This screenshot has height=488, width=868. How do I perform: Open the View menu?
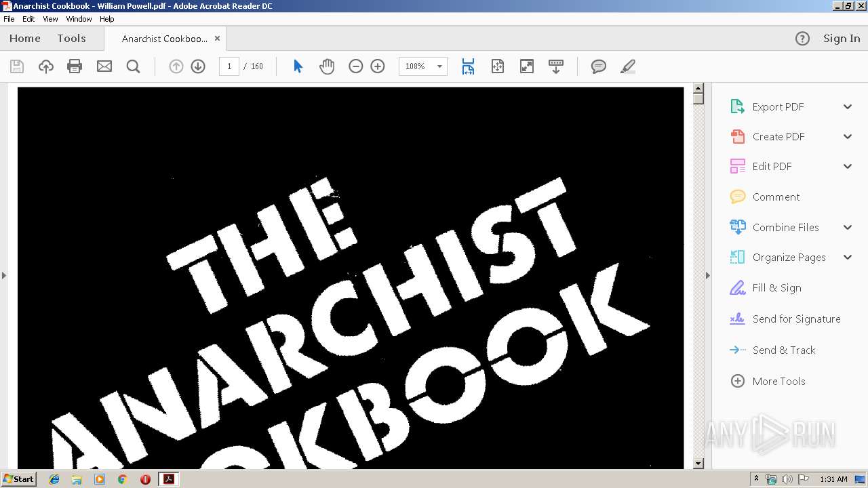click(x=50, y=19)
